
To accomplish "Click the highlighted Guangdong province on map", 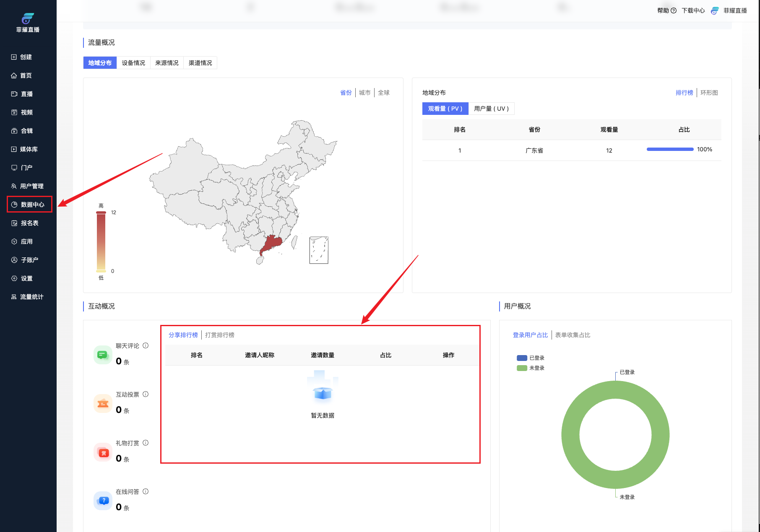I will coord(271,243).
